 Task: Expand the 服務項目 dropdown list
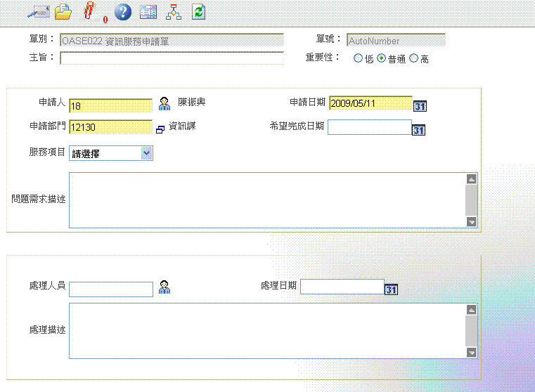click(x=146, y=152)
